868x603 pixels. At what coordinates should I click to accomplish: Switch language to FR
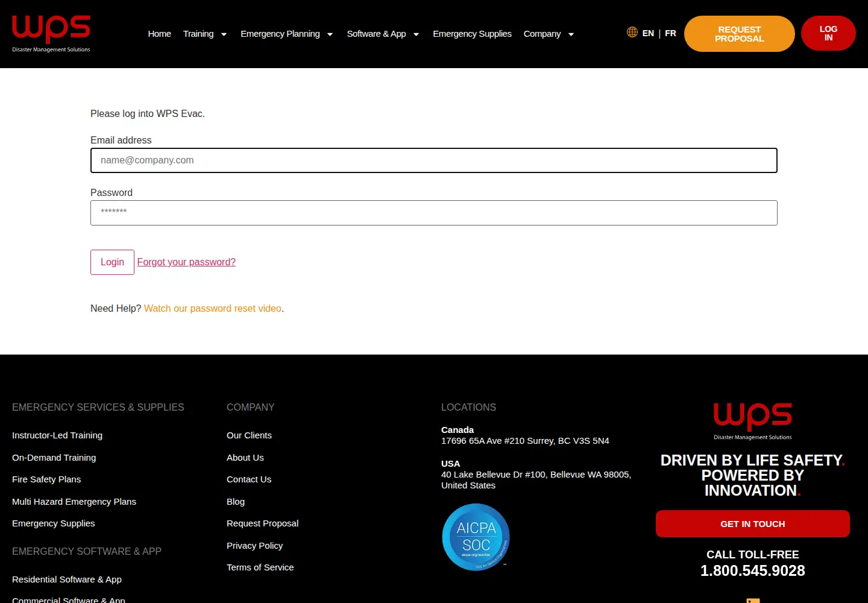coord(670,33)
